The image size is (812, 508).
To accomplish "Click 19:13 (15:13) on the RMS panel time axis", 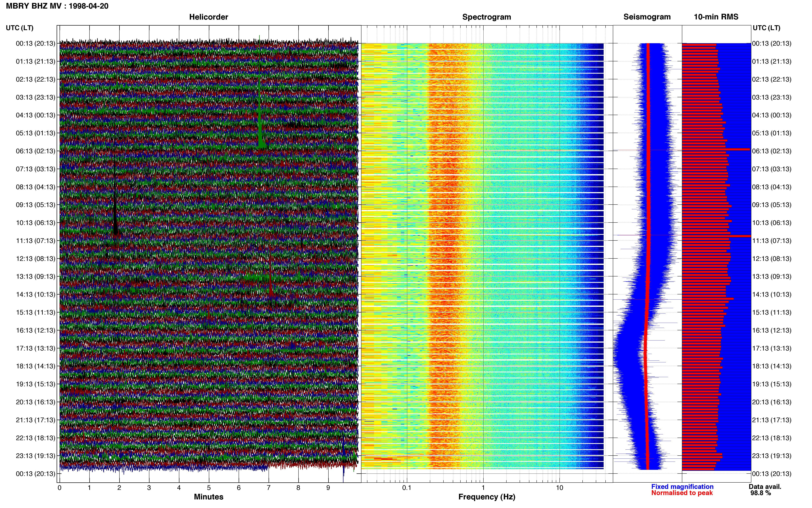I will (x=772, y=384).
